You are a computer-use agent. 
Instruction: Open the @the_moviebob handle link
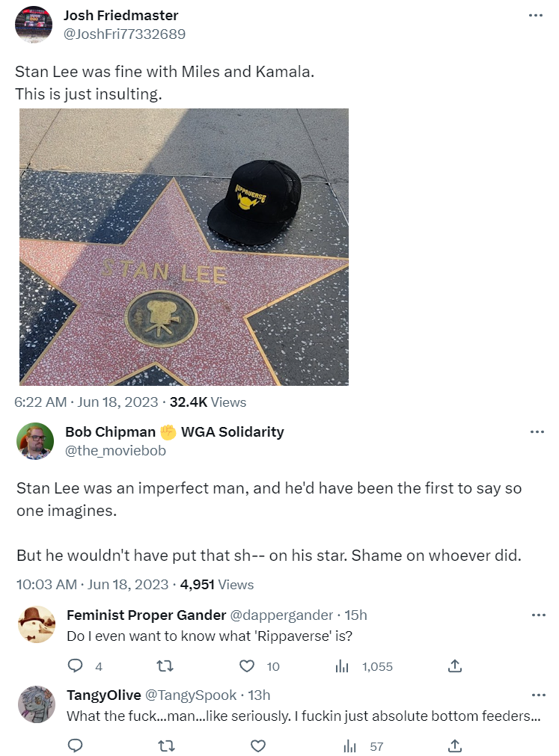pos(115,451)
